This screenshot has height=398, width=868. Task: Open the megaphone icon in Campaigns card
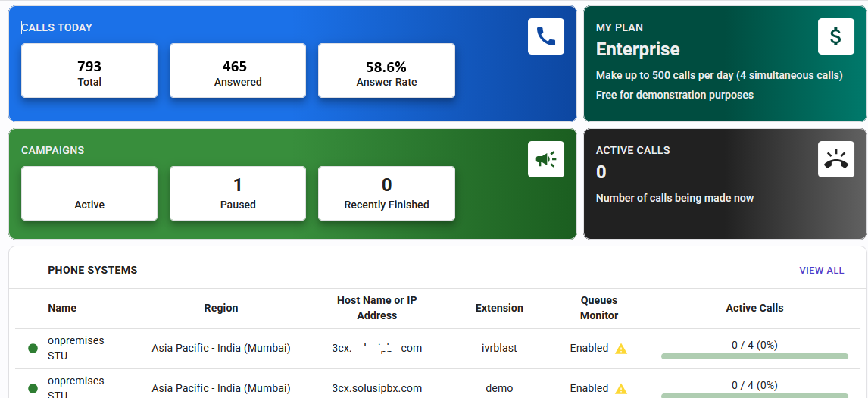545,159
